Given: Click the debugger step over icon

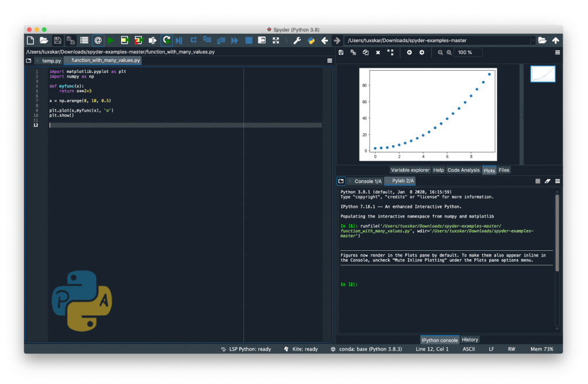Looking at the screenshot, I should [194, 40].
